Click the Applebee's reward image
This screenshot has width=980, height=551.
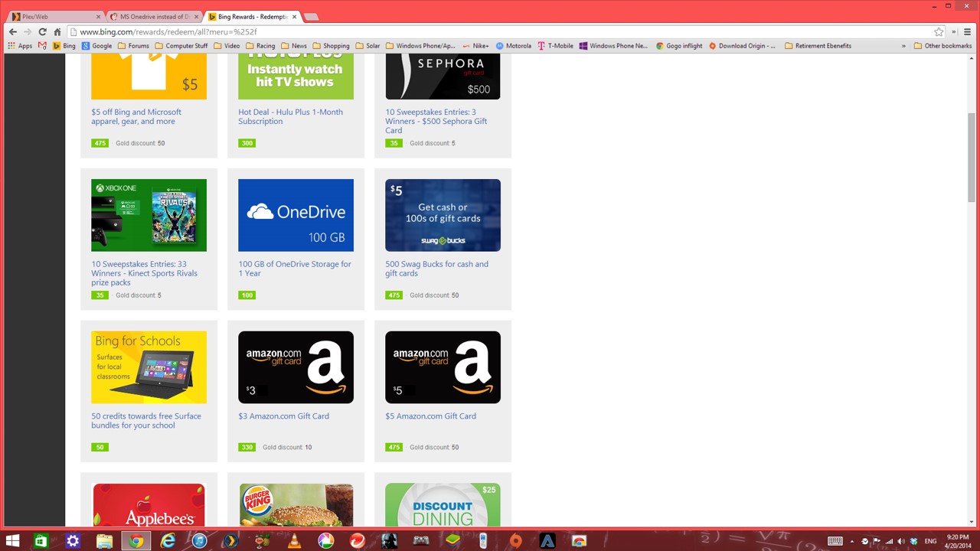(x=149, y=505)
